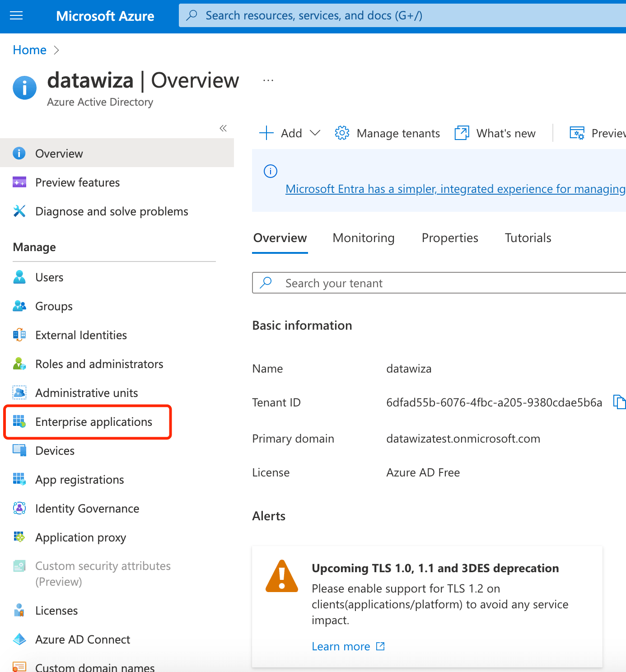Click the Devices icon
Screen dimensions: 626x672
[19, 450]
